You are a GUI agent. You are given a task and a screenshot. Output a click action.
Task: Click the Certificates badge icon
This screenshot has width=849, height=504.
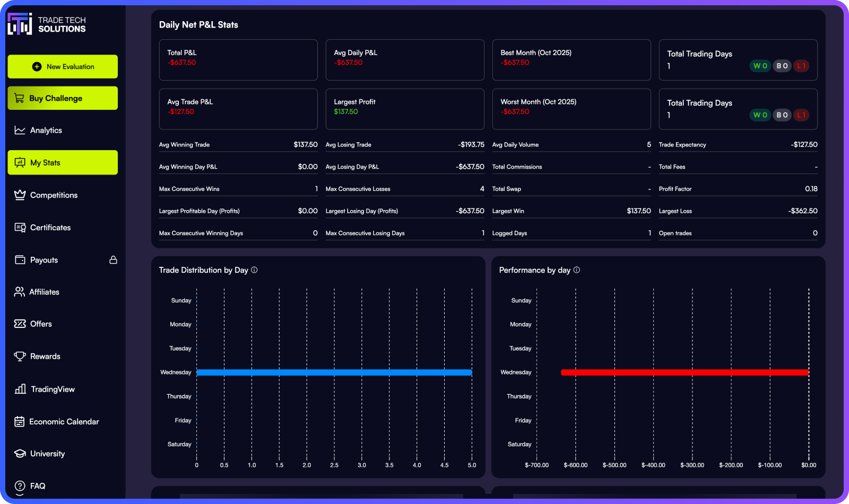click(20, 227)
